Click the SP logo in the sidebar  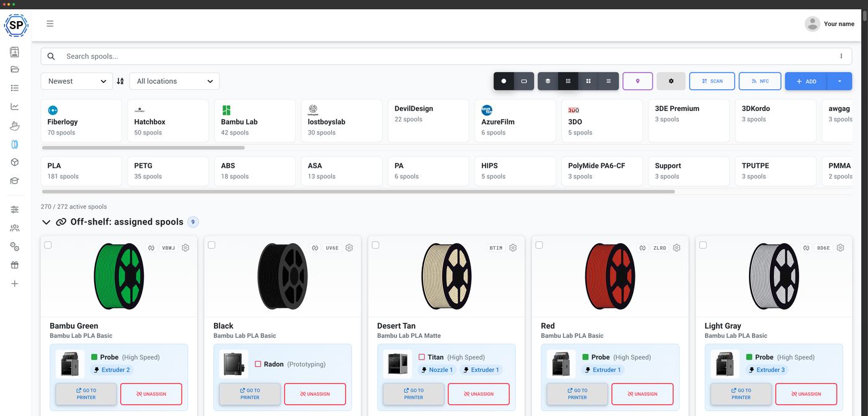[x=15, y=25]
